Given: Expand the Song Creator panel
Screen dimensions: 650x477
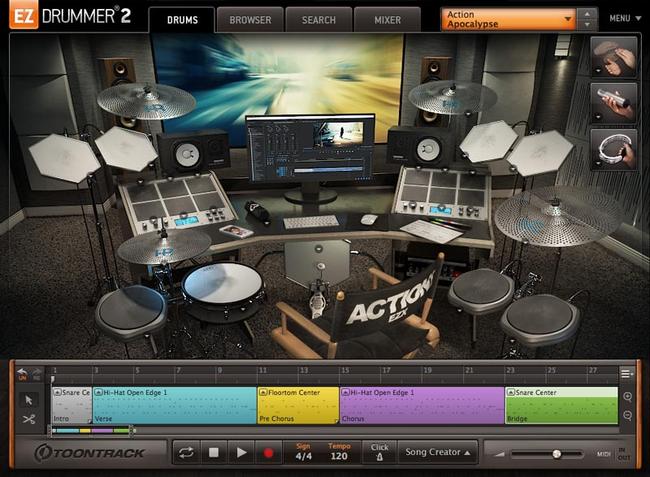Looking at the screenshot, I should (x=438, y=452).
